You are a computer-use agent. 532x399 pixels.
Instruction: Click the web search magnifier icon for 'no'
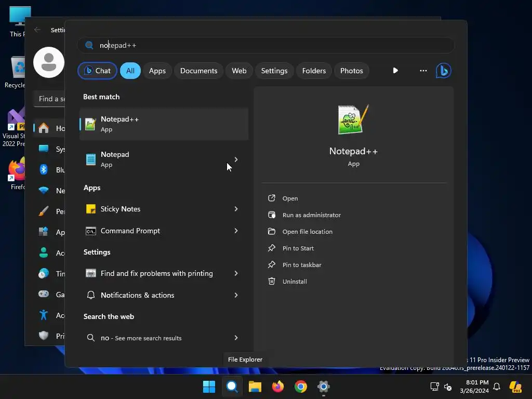pyautogui.click(x=90, y=338)
